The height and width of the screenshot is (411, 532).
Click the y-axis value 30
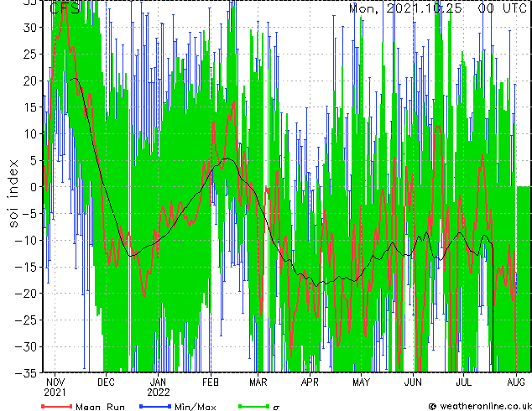pyautogui.click(x=29, y=28)
